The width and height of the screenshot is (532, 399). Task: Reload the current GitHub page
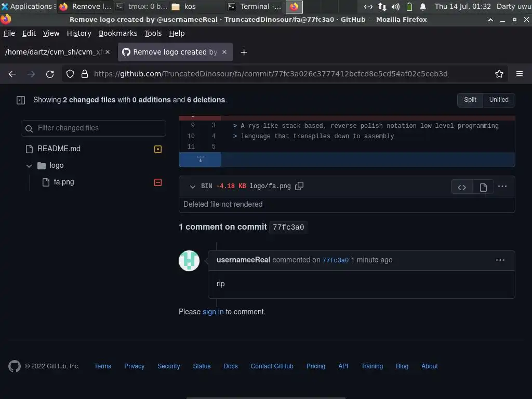(50, 74)
